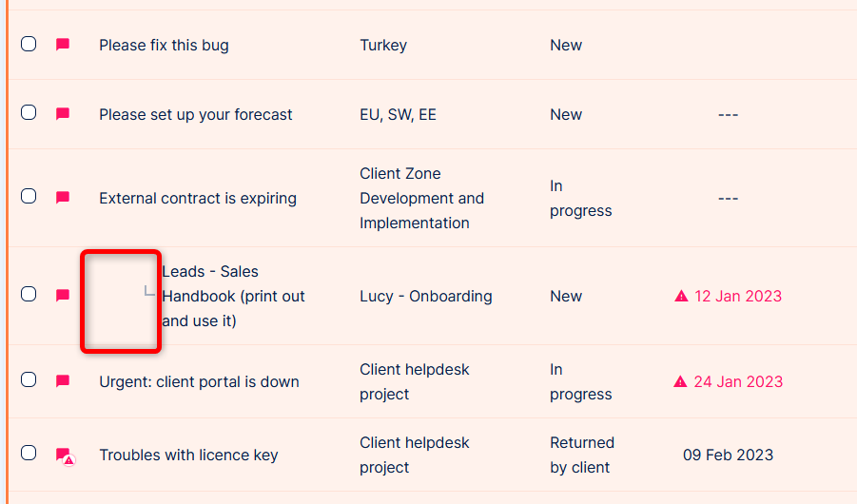Open the Please fix this bug task
Image resolution: width=857 pixels, height=504 pixels.
coord(164,45)
